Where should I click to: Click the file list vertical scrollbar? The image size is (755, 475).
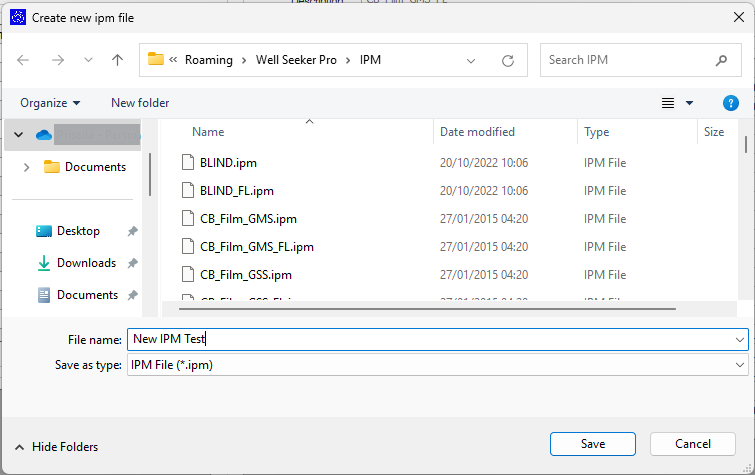[x=746, y=145]
